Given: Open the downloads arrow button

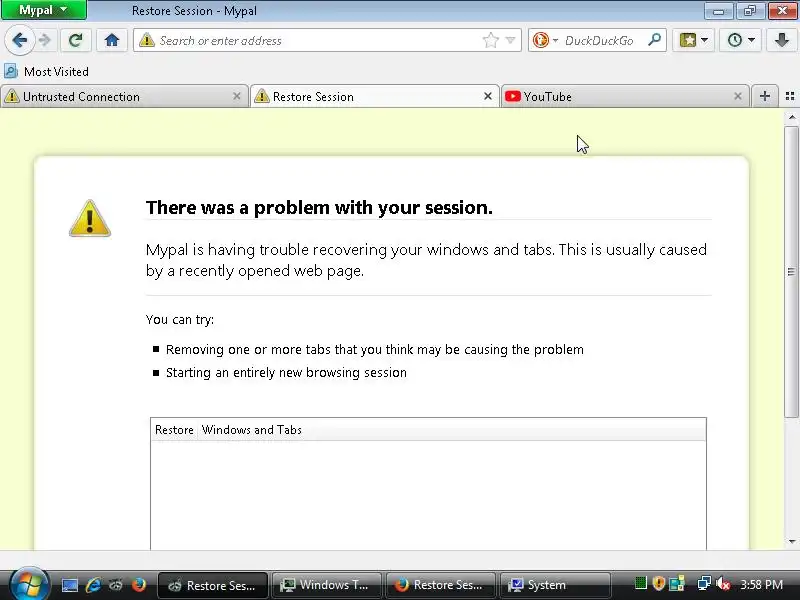Looking at the screenshot, I should (782, 40).
